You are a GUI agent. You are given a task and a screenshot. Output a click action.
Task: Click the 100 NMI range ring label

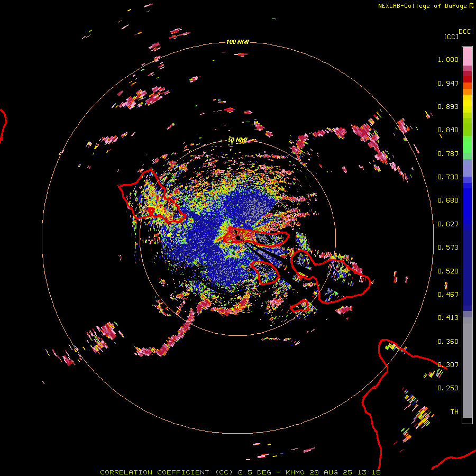click(x=237, y=42)
